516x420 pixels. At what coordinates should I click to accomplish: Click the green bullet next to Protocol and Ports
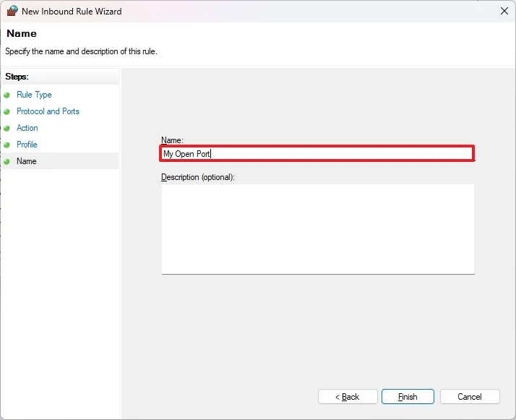(x=7, y=111)
